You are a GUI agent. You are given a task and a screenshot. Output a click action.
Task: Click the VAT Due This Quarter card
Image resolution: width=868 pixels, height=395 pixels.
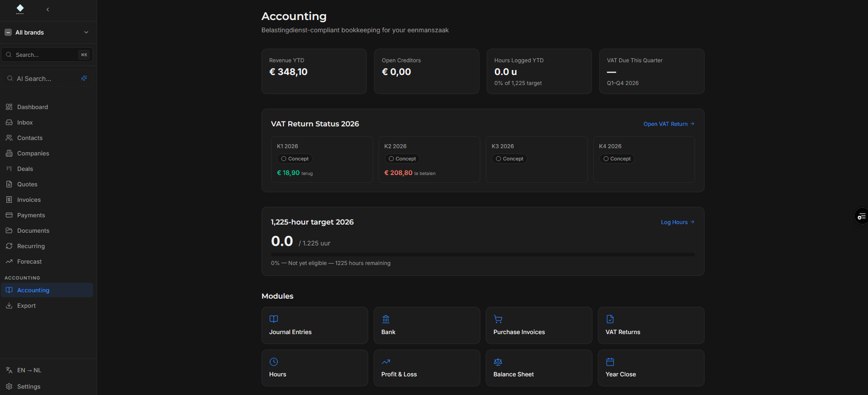(652, 71)
